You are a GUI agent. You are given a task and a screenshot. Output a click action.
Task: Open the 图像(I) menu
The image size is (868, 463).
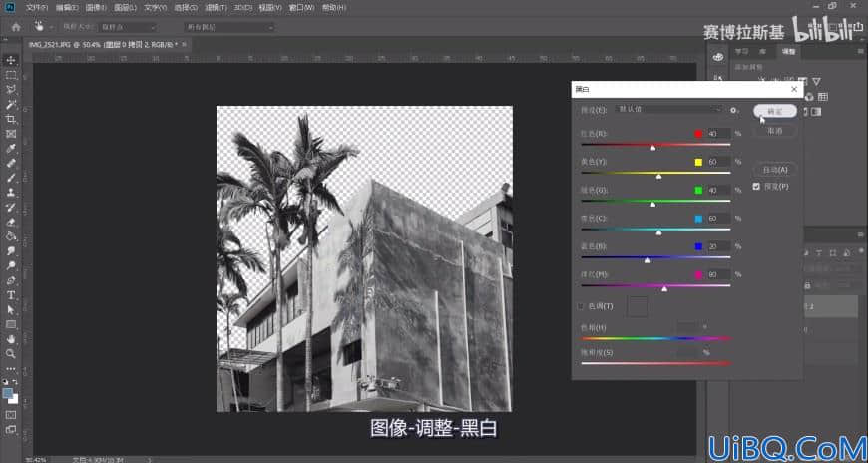tap(97, 8)
